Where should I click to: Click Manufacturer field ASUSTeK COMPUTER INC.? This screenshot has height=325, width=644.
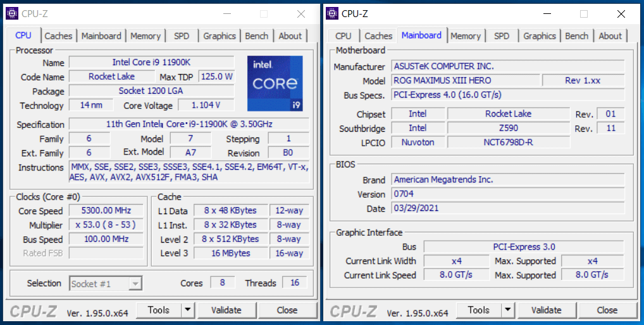[508, 66]
